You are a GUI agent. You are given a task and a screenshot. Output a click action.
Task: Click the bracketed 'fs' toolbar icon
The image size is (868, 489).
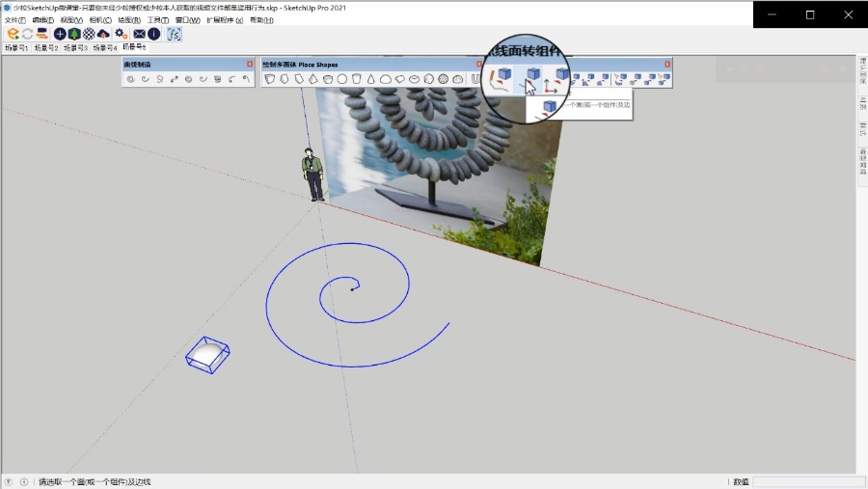174,35
